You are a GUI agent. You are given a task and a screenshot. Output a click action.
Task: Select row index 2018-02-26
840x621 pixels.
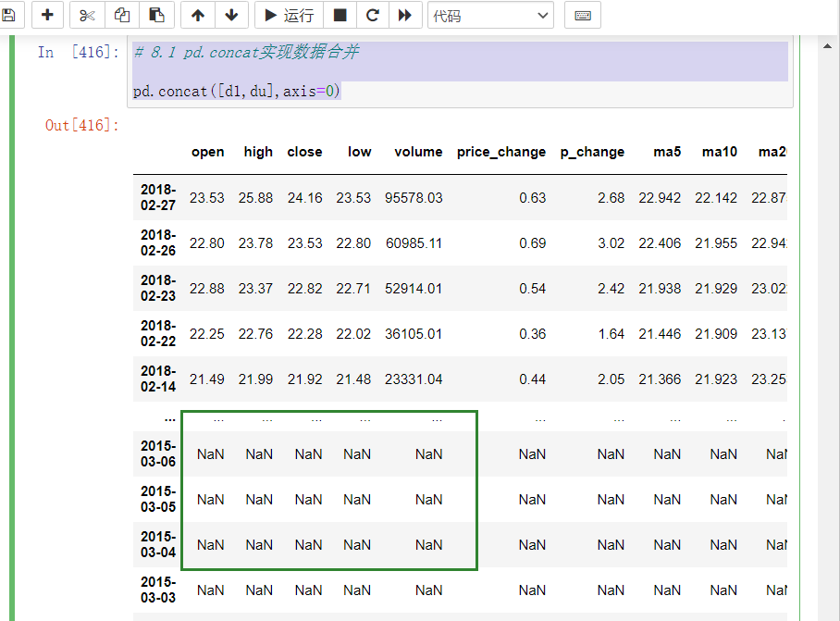158,242
